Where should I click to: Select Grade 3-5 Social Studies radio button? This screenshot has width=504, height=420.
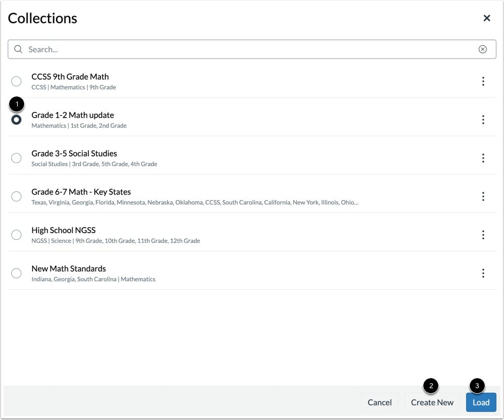click(17, 158)
